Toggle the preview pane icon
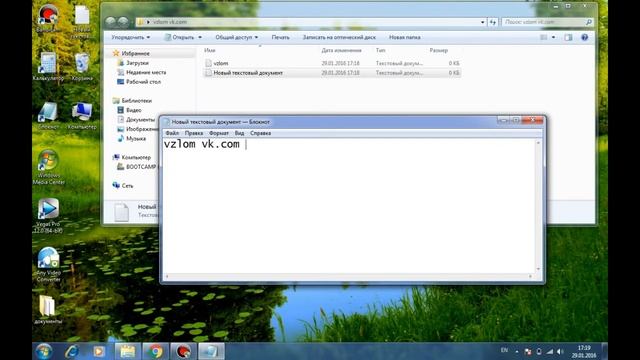Screen dimensions: 640x360 point(568,37)
